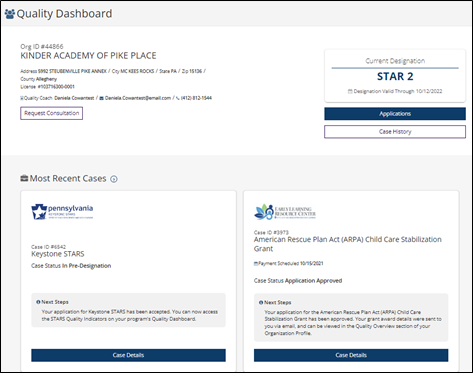Click Case Status Application Approved text

[x=298, y=281]
